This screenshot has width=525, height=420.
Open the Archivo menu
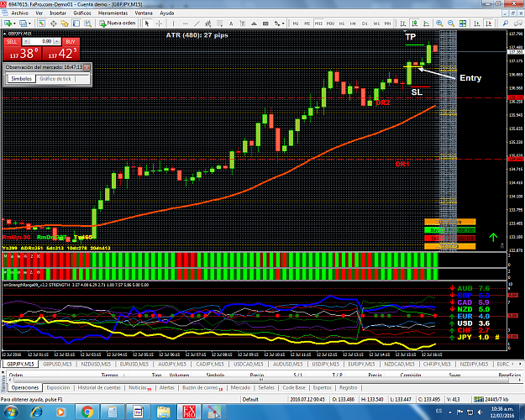pos(20,13)
